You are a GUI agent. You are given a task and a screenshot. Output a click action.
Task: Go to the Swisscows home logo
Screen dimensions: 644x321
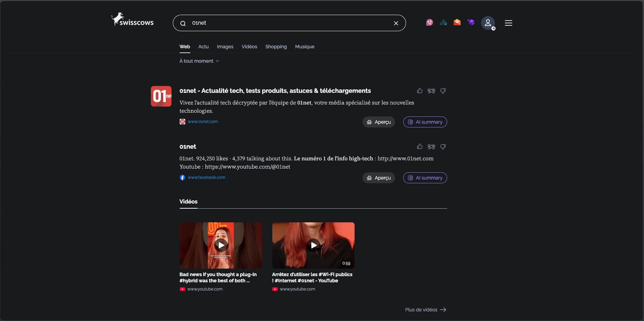(x=132, y=20)
